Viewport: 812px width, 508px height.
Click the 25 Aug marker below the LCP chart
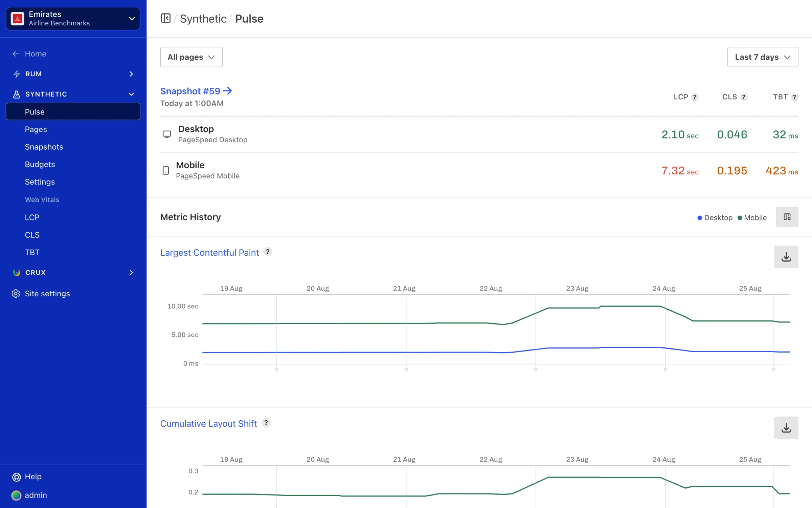pos(774,370)
